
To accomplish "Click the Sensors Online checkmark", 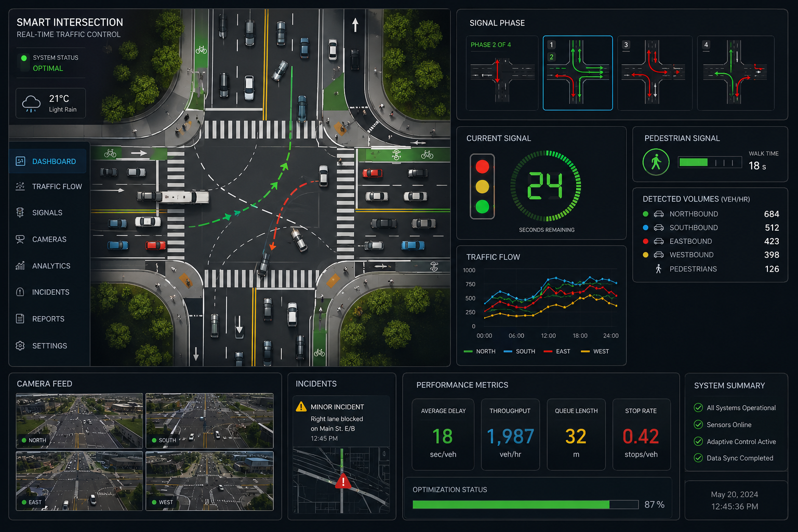I will [x=698, y=424].
